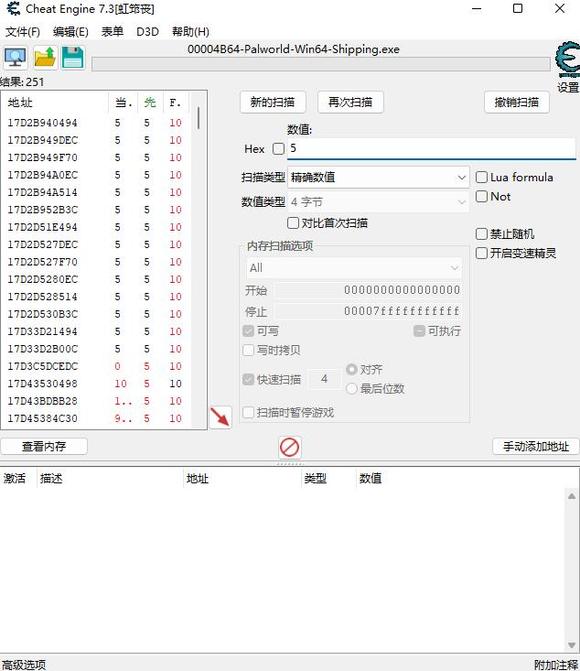This screenshot has width=580, height=671.
Task: Toggle the 写时拷贝 checkbox
Action: (248, 350)
